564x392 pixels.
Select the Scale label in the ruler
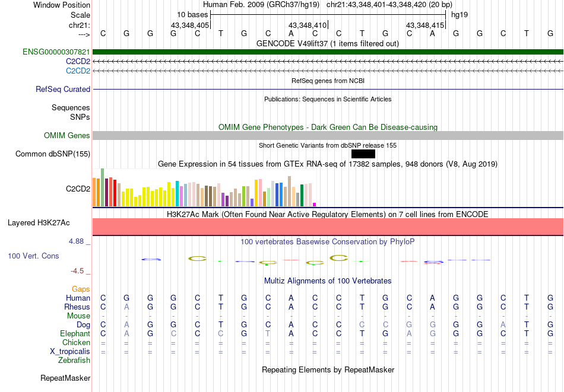(80, 15)
